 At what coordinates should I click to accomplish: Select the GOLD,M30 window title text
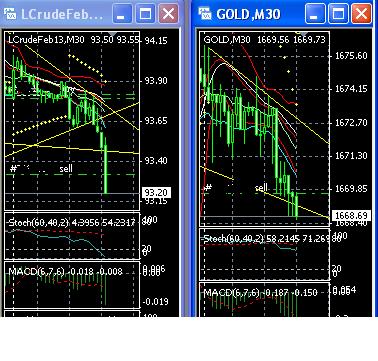tap(248, 14)
